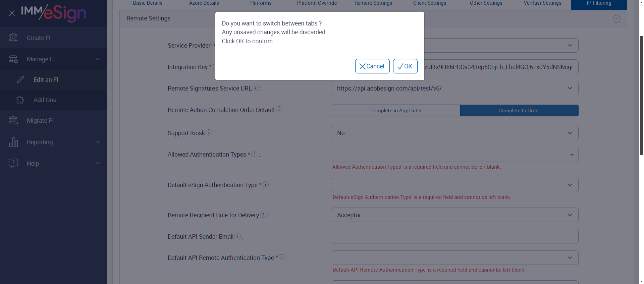Open the Support Kiosk dropdown
The height and width of the screenshot is (284, 644).
pyautogui.click(x=455, y=133)
